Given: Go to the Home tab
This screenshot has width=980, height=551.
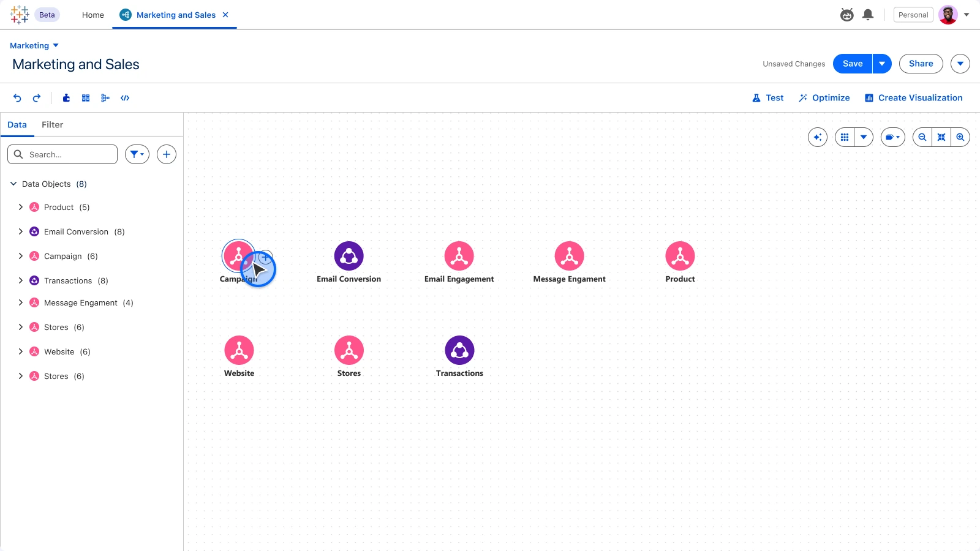Looking at the screenshot, I should 93,15.
